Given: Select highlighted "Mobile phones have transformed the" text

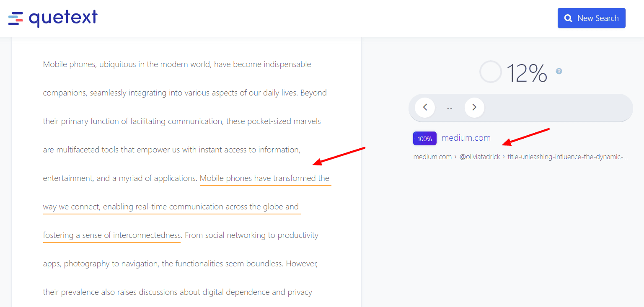Looking at the screenshot, I should click(x=265, y=178).
